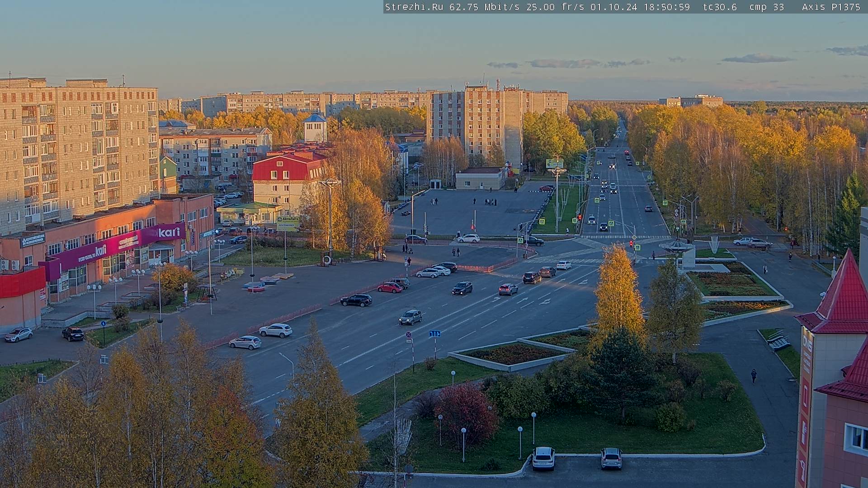Click the Strezhi.Ru overlay text
The image size is (868, 488).
(x=414, y=7)
